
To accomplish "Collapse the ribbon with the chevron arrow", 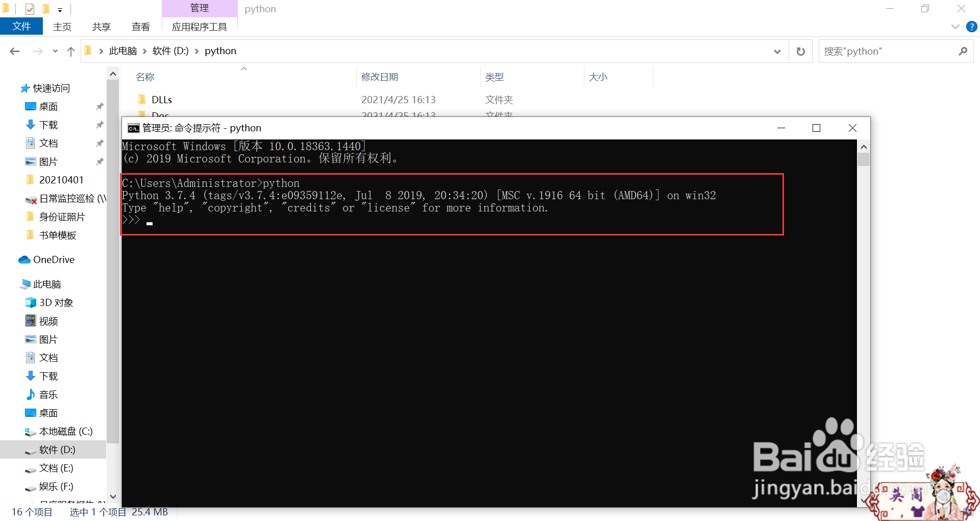I will coord(954,26).
